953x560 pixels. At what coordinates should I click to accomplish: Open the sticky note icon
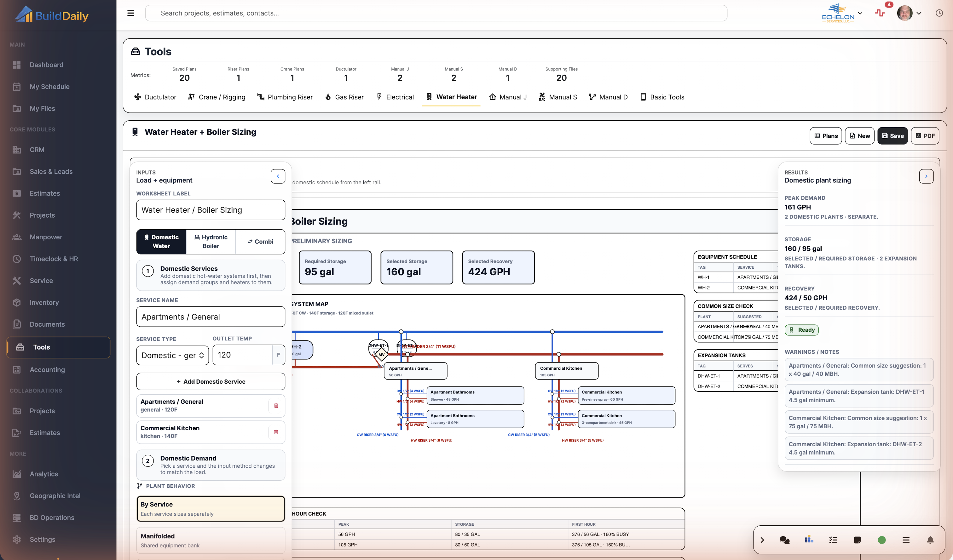(x=857, y=540)
